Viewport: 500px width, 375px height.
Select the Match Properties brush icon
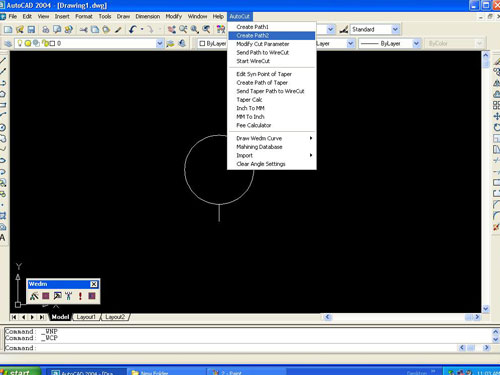pos(118,30)
